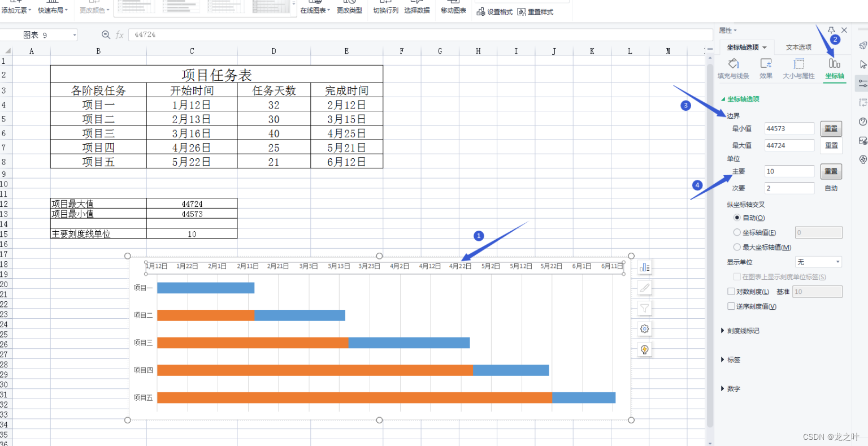This screenshot has width=868, height=446.
Task: Click cell 项目任务表 title
Action: click(216, 75)
